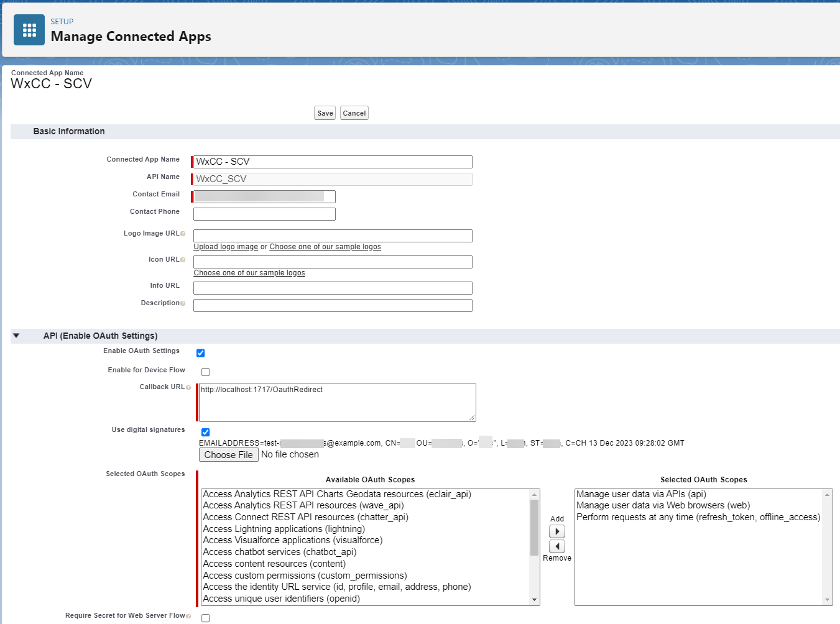Click the Logo Image URL input
The height and width of the screenshot is (624, 840).
pyautogui.click(x=333, y=236)
